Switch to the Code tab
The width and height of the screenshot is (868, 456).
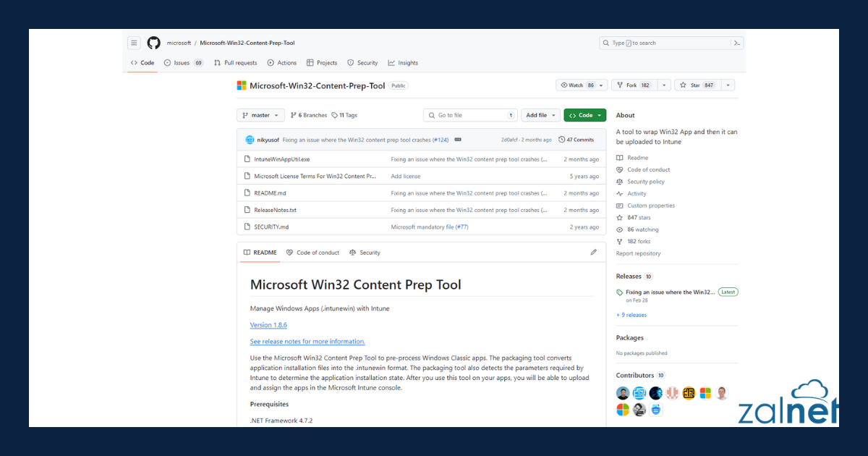click(142, 63)
